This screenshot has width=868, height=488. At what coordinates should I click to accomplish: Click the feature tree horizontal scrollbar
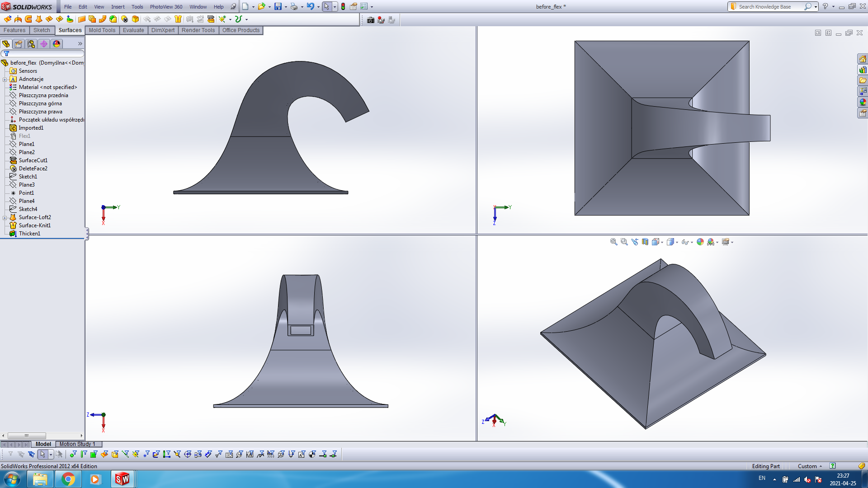(27, 436)
